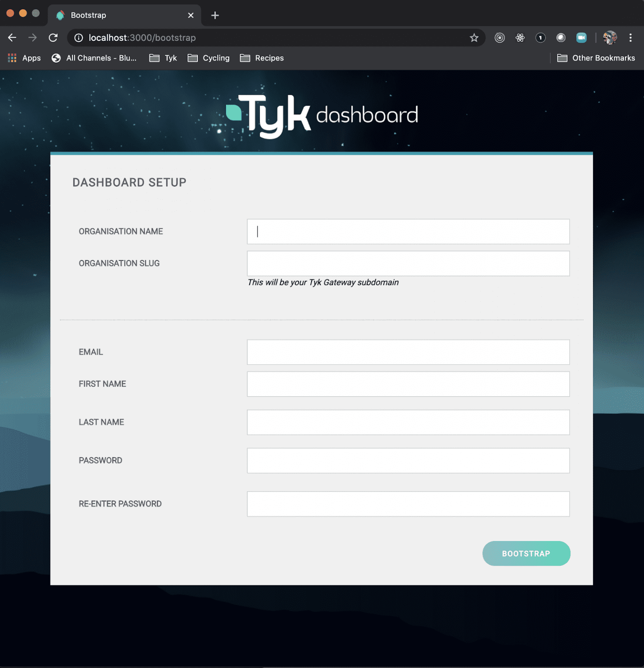Open the 1Password extension icon

[540, 38]
